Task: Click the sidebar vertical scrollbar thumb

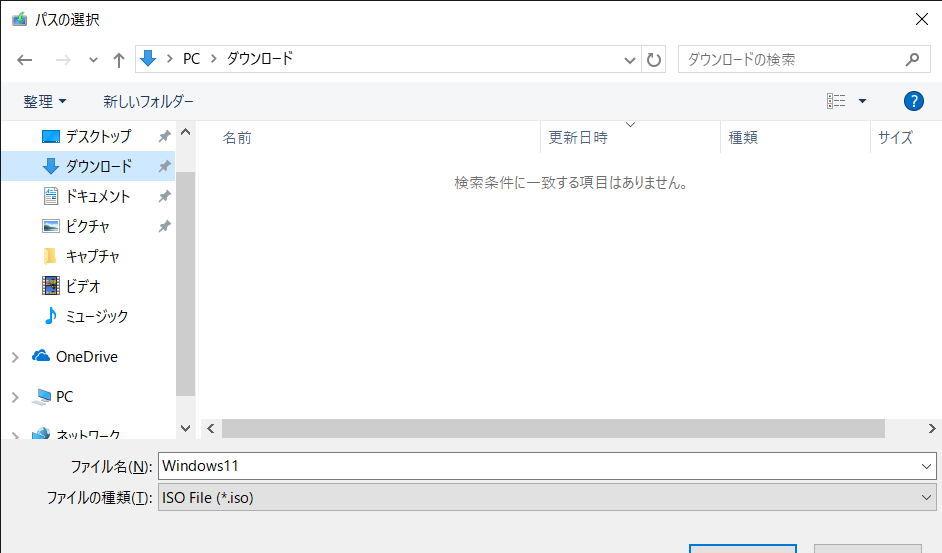Action: pyautogui.click(x=186, y=284)
